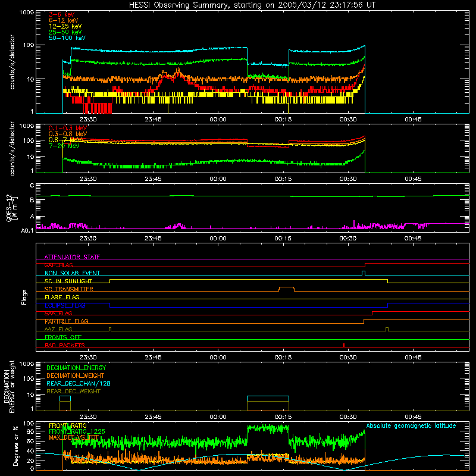476x476 pixels.
Task: Select the 12-25 keV legend label
Action: (65, 26)
